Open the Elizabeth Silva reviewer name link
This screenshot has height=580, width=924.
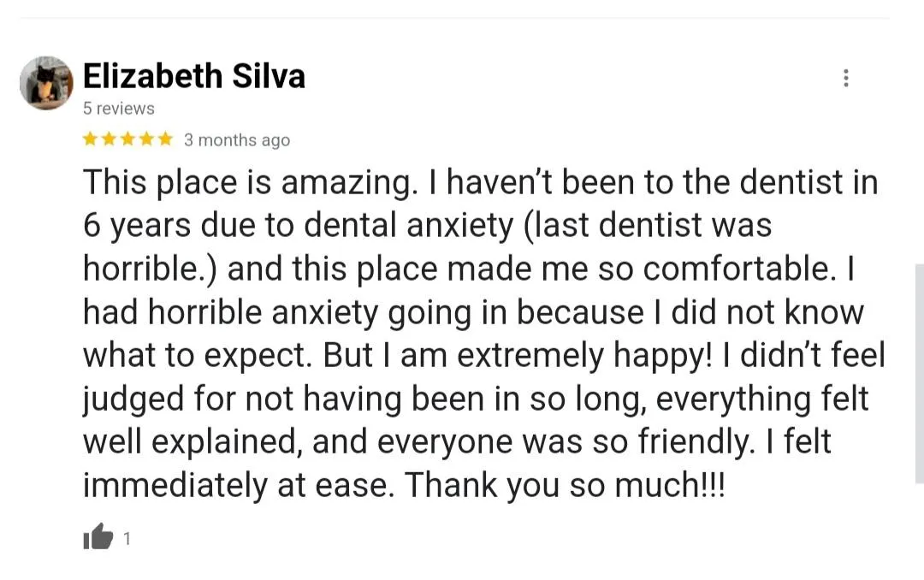point(194,76)
